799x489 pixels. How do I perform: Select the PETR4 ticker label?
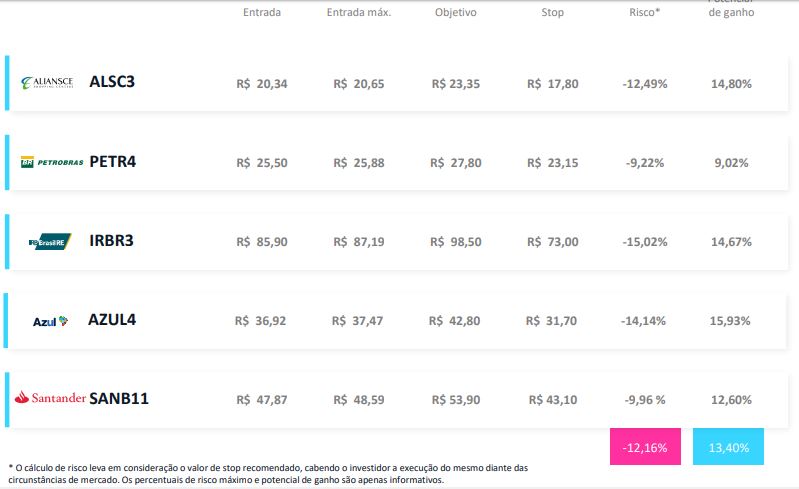113,161
